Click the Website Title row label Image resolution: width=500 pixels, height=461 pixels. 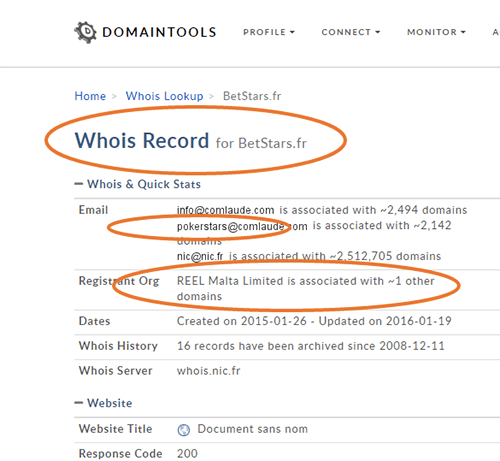(115, 429)
